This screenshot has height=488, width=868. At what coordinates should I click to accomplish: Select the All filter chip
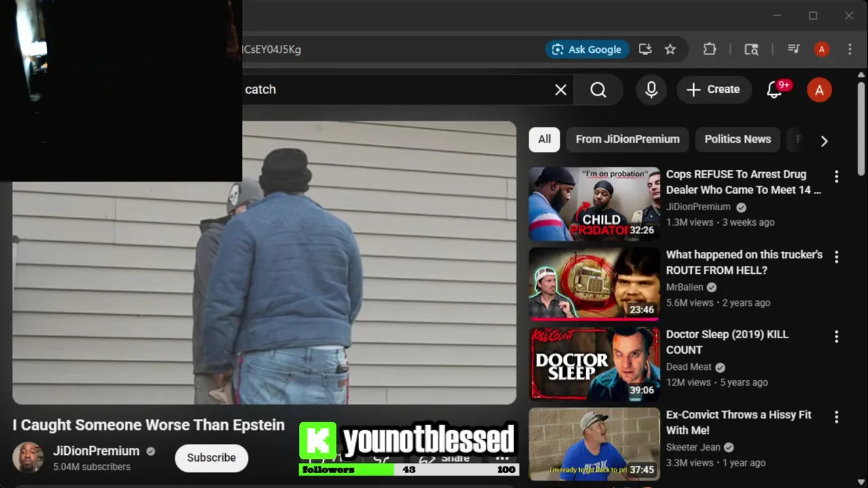[545, 139]
